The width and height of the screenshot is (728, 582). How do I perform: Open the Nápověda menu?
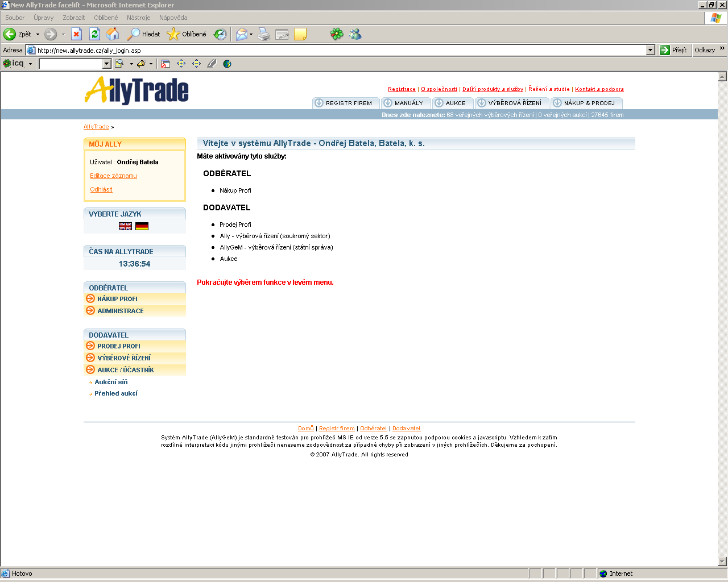(173, 18)
